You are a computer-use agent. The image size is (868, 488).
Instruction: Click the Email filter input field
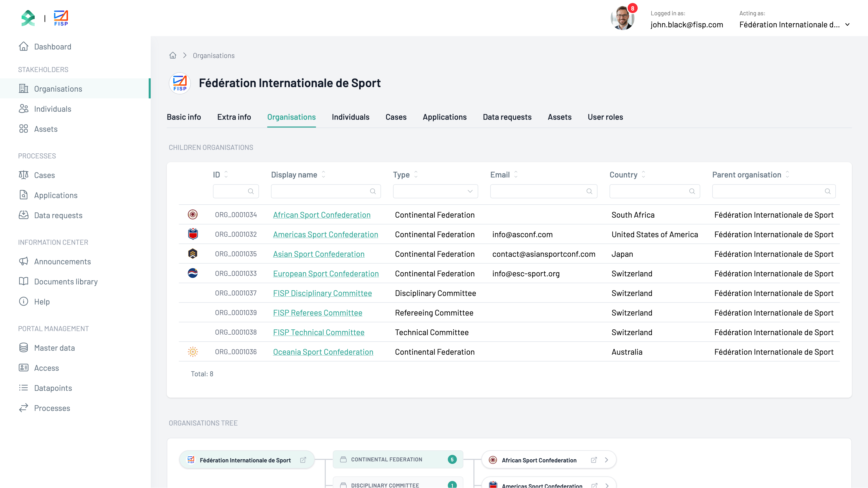click(544, 191)
